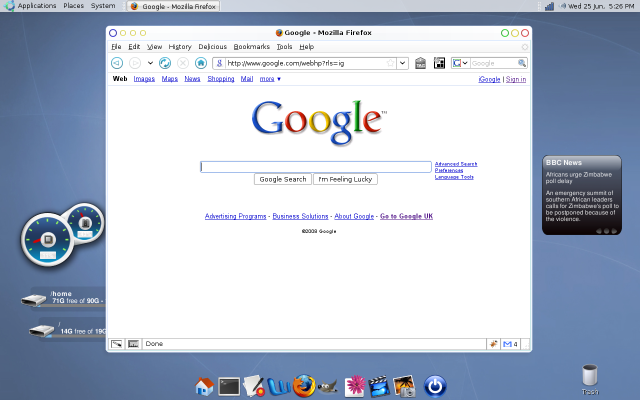This screenshot has width=640, height=400.
Task: Click the I'm Feeling Lucky button
Action: coord(345,179)
